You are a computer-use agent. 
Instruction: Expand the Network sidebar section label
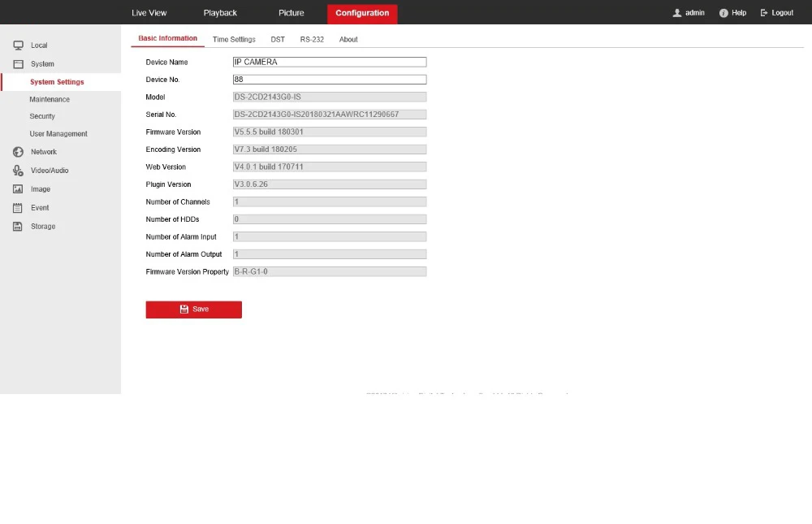(x=44, y=152)
